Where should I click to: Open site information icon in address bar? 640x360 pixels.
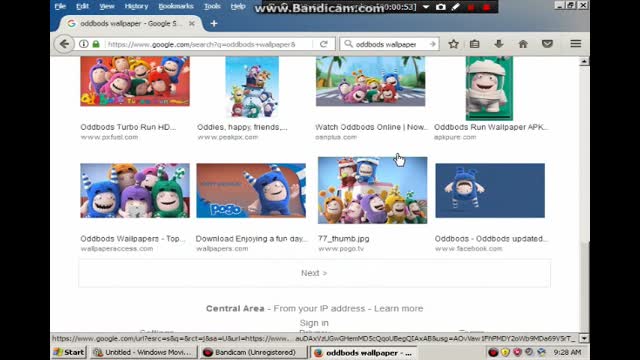pyautogui.click(x=84, y=44)
